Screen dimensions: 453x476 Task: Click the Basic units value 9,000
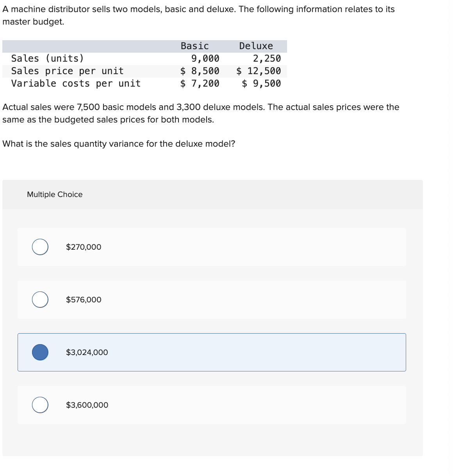pos(205,59)
